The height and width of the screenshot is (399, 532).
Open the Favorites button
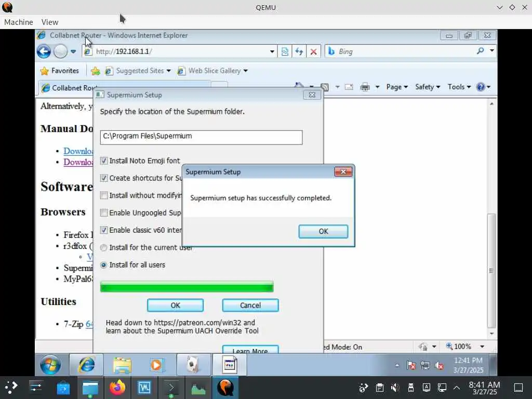pyautogui.click(x=60, y=71)
